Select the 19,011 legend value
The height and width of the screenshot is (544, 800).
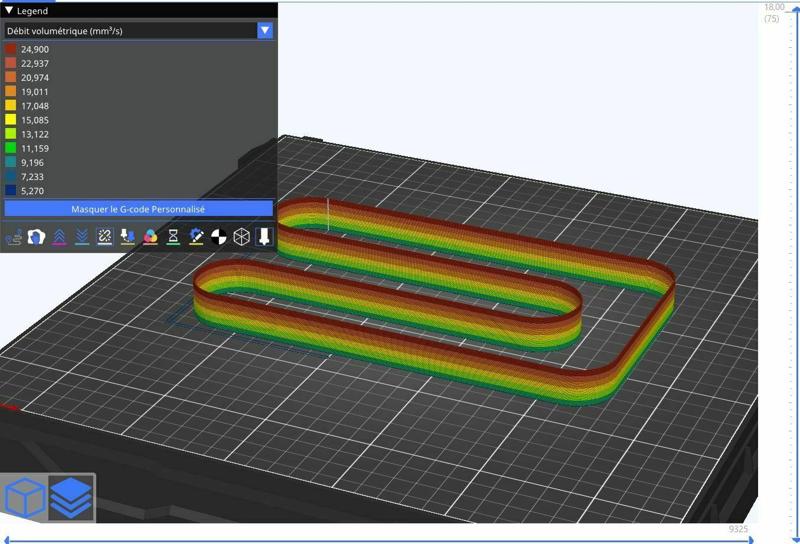[35, 92]
